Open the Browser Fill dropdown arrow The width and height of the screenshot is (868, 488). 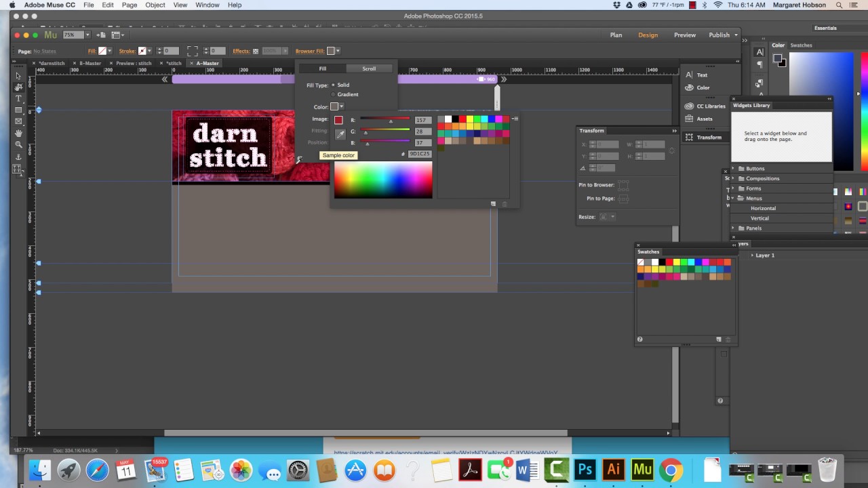[338, 51]
